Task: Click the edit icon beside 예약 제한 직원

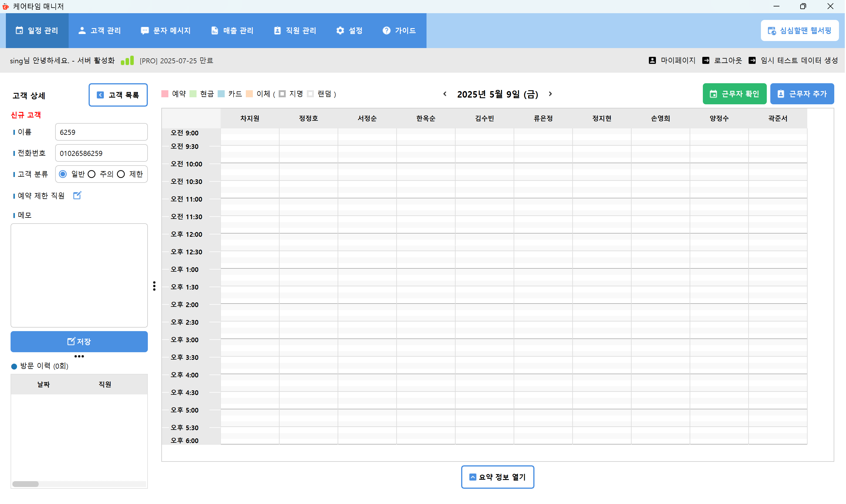Action: pyautogui.click(x=77, y=196)
